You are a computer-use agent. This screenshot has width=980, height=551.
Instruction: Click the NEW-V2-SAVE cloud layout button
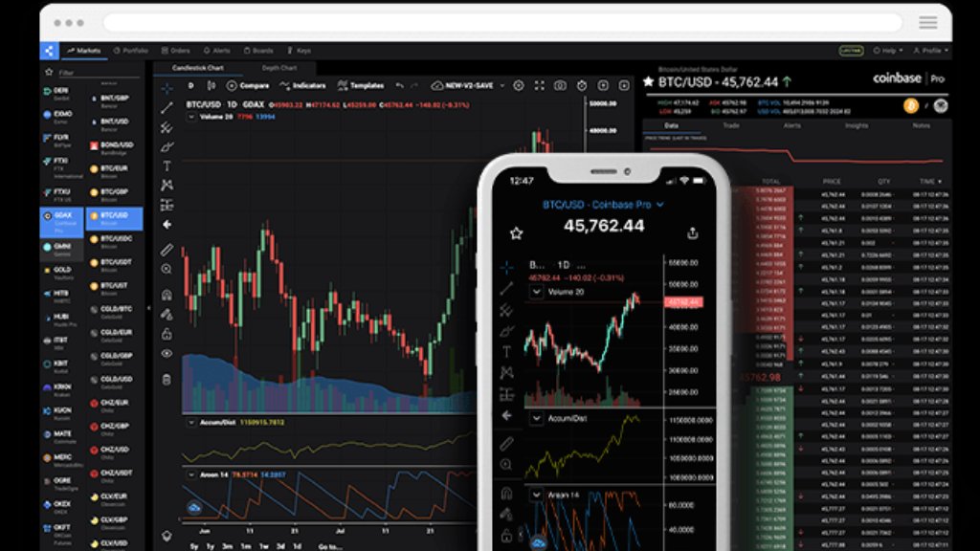click(x=462, y=85)
